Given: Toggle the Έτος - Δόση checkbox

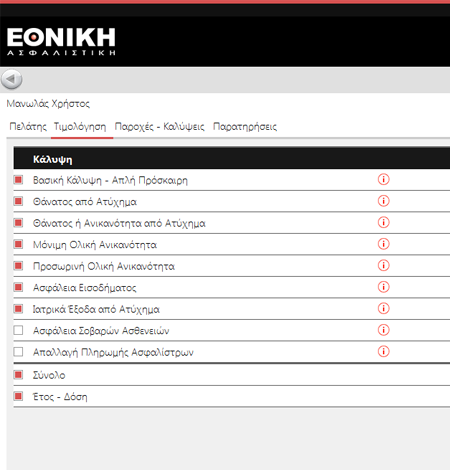Looking at the screenshot, I should [18, 396].
